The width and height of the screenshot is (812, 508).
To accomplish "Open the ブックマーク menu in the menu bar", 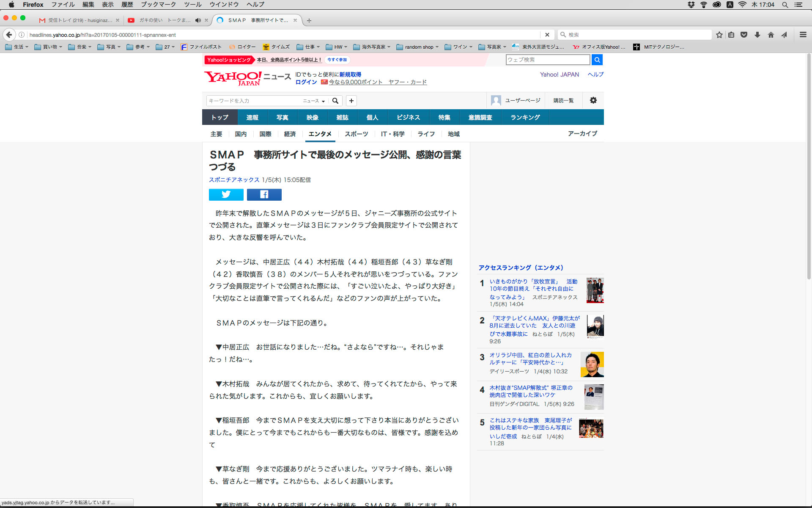I will pos(158,5).
